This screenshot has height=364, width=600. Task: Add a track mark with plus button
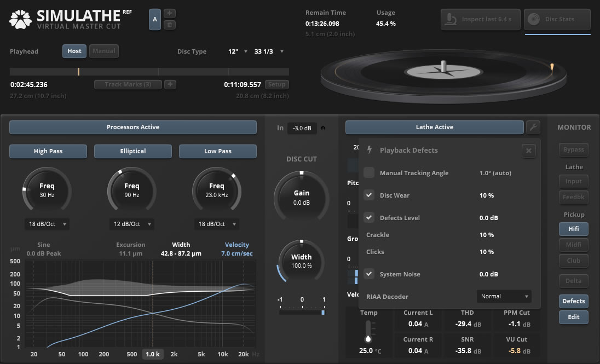pos(170,84)
